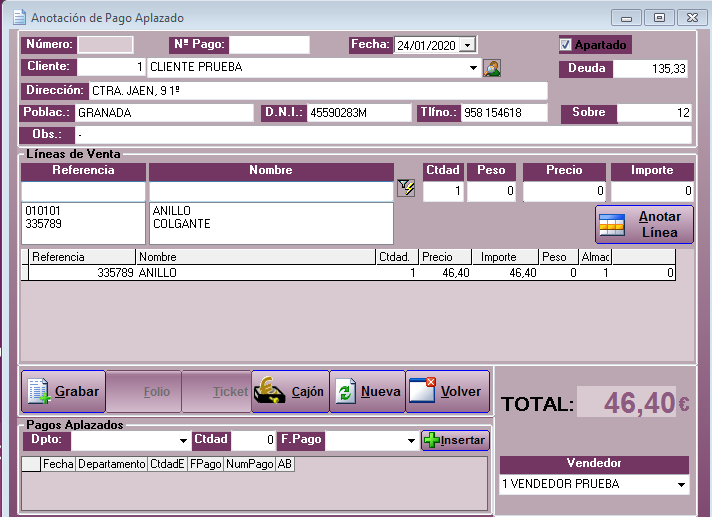Click the Importe input field

click(652, 191)
